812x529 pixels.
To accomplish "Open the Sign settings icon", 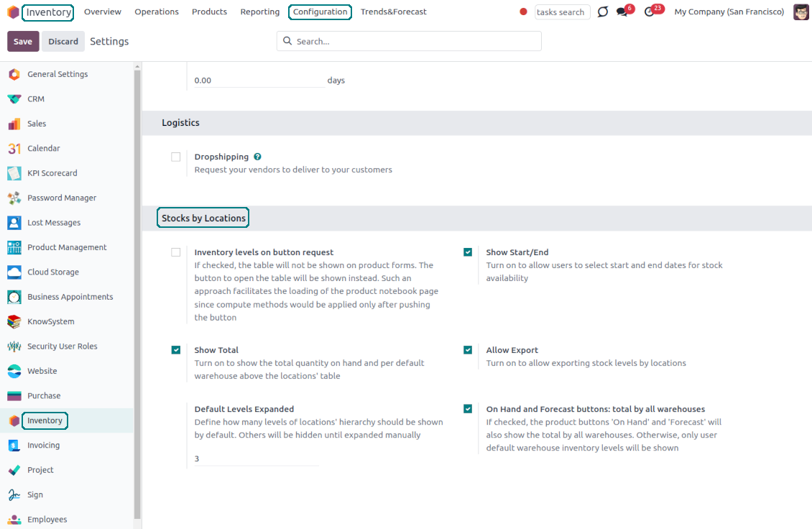I will 14,495.
